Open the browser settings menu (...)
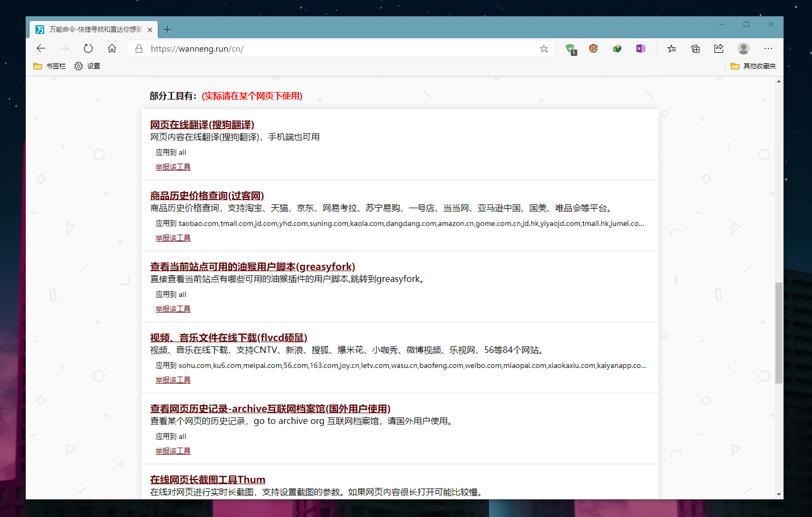The height and width of the screenshot is (517, 812). coord(768,48)
